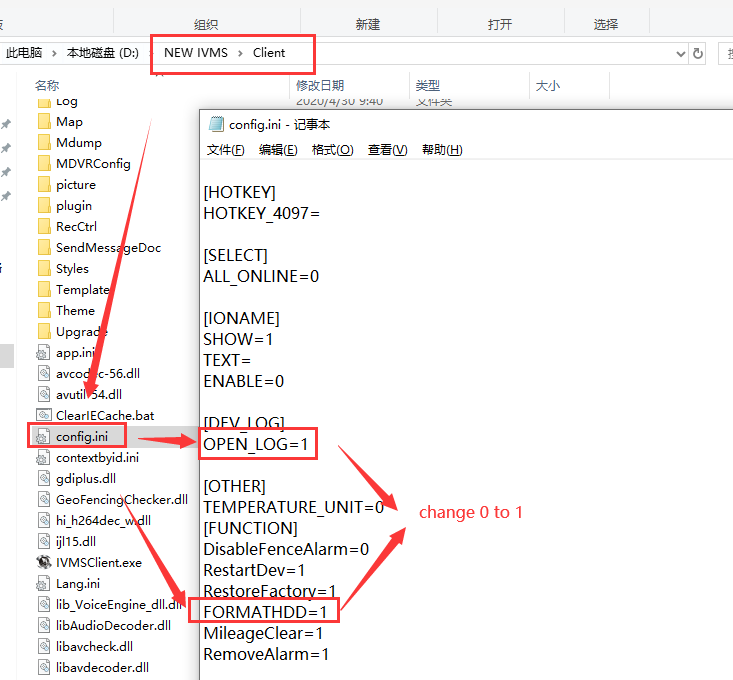Viewport: 733px width, 680px height.
Task: Expand chevron after 此电脑 in breadcrumb
Action: point(54,53)
